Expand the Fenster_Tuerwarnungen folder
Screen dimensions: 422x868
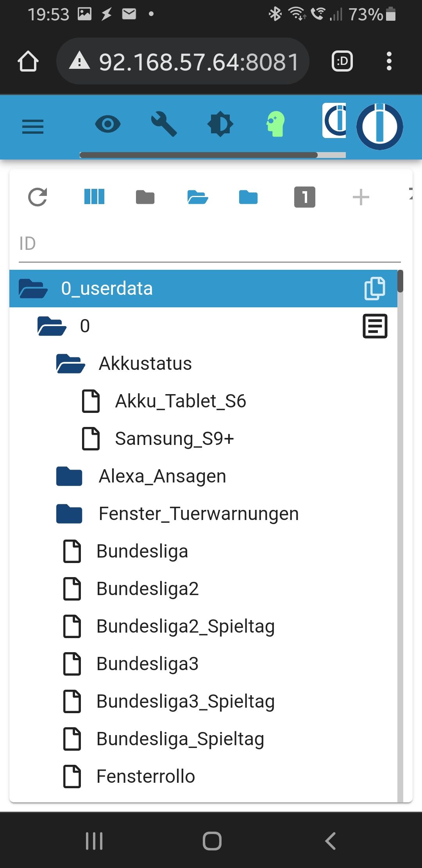coord(69,514)
